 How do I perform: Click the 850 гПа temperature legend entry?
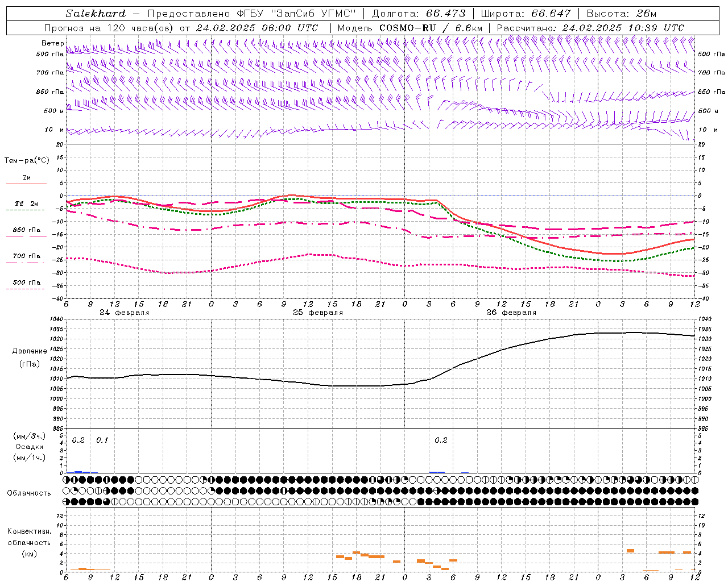tap(27, 230)
